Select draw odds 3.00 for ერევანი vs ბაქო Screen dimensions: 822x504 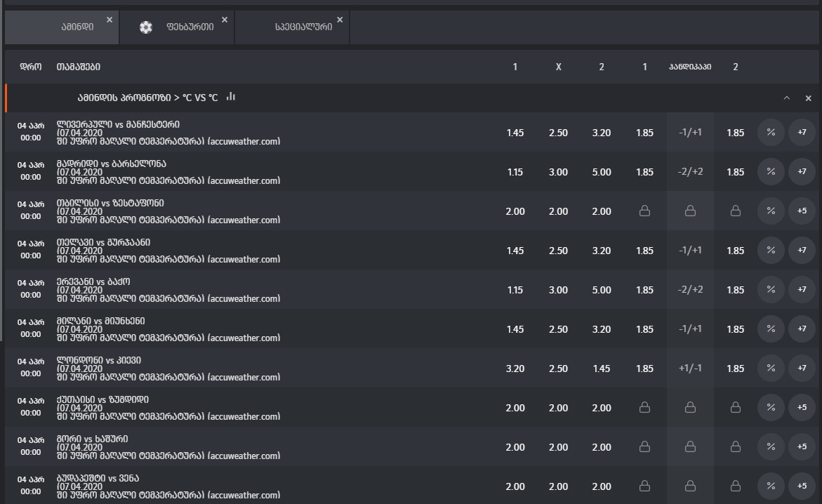[559, 290]
